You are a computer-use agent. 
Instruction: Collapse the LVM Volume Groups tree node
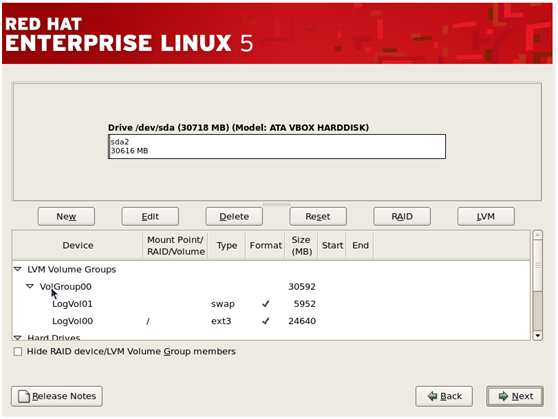(18, 269)
